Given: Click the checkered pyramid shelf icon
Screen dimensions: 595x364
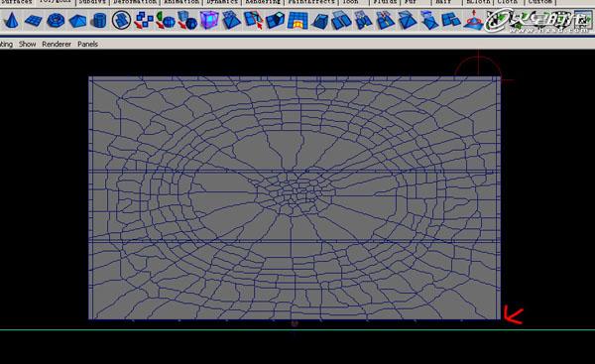Looking at the screenshot, I should (x=231, y=21).
